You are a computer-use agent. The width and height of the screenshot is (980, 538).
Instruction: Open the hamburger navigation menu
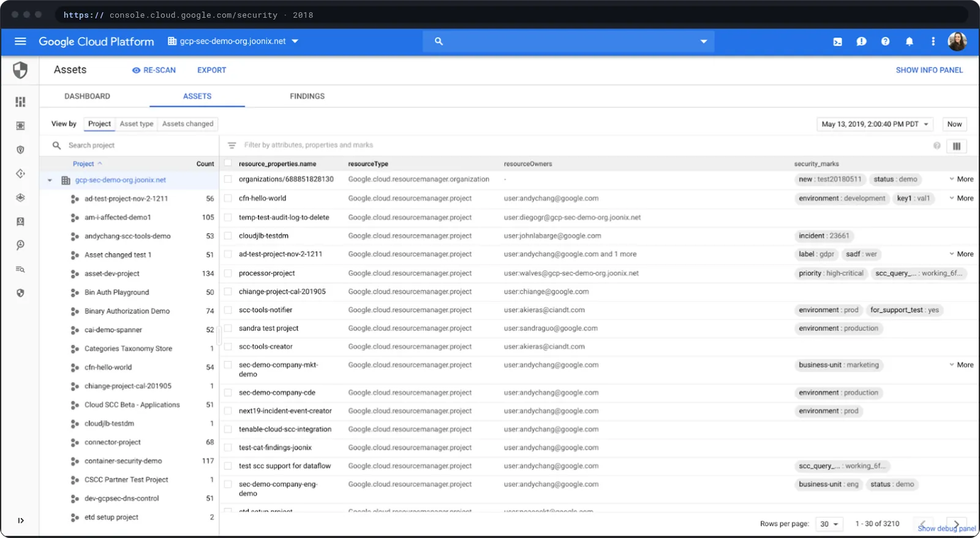pyautogui.click(x=20, y=41)
